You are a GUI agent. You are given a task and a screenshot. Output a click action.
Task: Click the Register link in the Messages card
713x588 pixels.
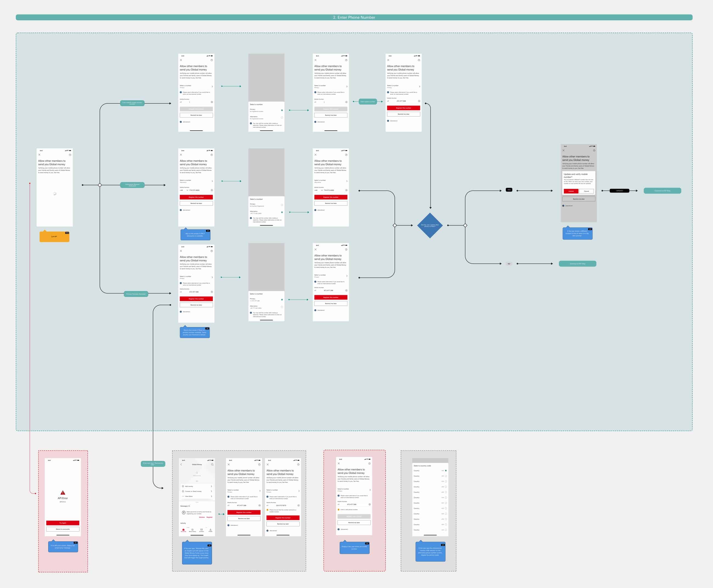210,517
